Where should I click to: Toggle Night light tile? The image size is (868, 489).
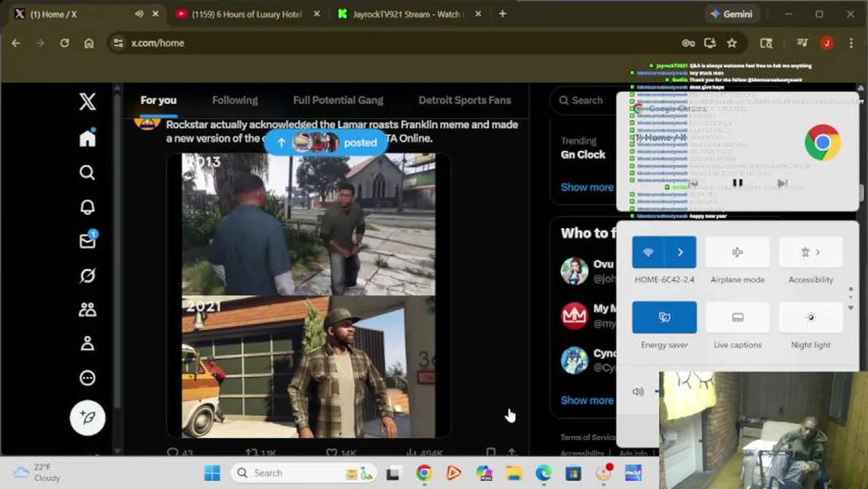(x=811, y=317)
